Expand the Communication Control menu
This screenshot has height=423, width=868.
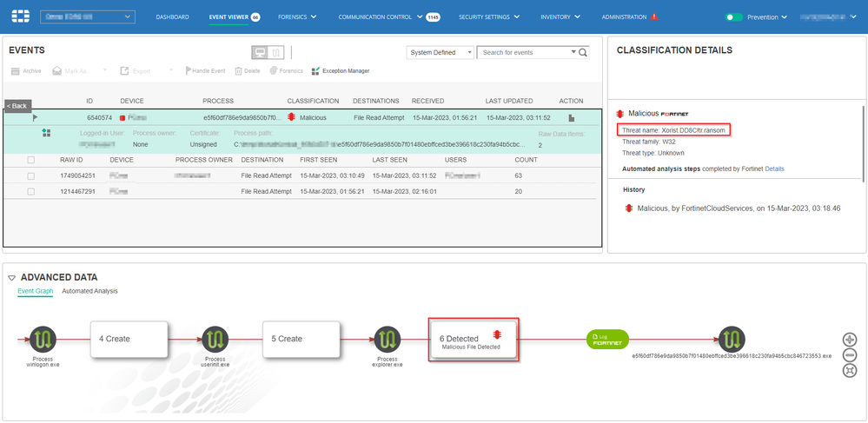coord(381,17)
